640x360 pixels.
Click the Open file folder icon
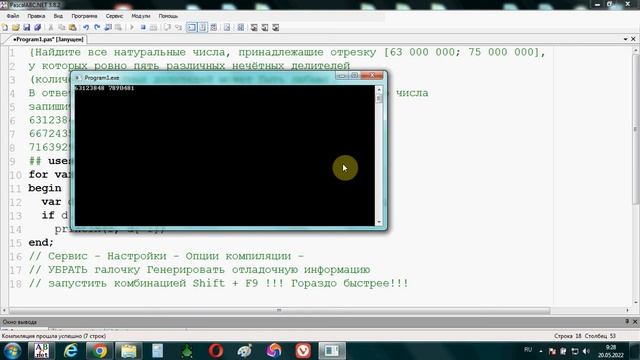pos(16,27)
